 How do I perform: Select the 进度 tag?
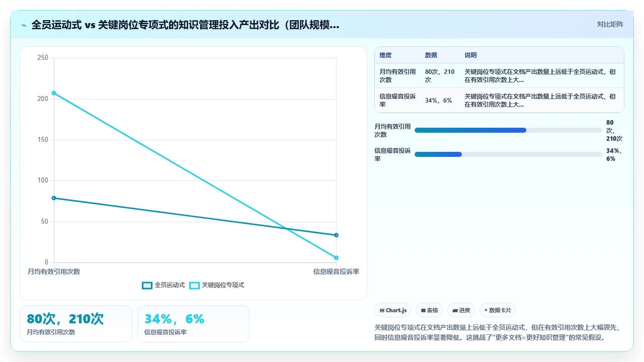[x=461, y=310]
